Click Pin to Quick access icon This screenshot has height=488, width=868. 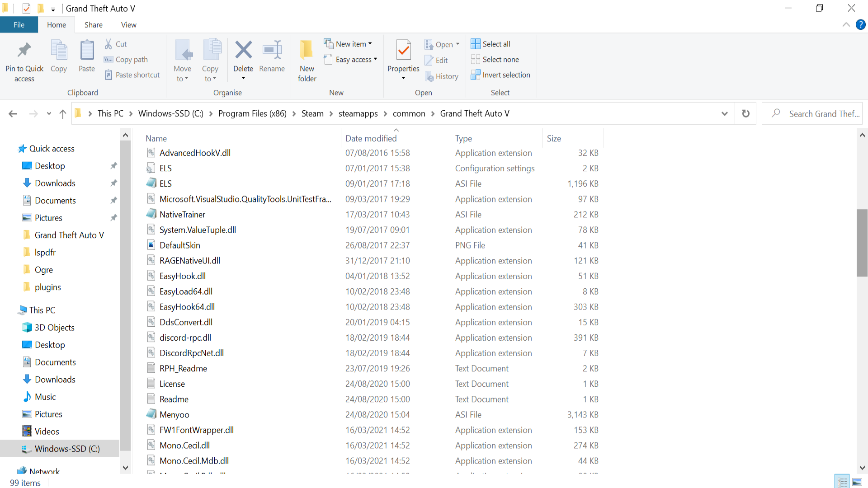click(x=24, y=51)
